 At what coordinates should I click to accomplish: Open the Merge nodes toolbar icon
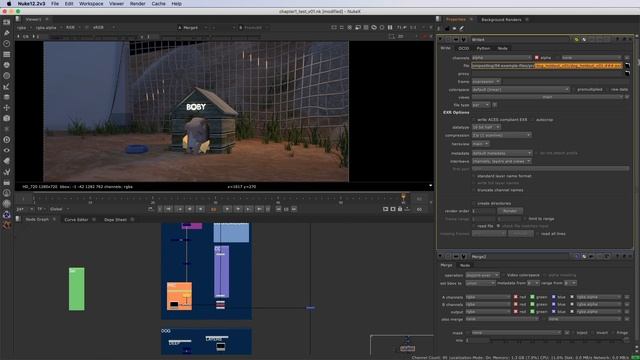pos(7,97)
